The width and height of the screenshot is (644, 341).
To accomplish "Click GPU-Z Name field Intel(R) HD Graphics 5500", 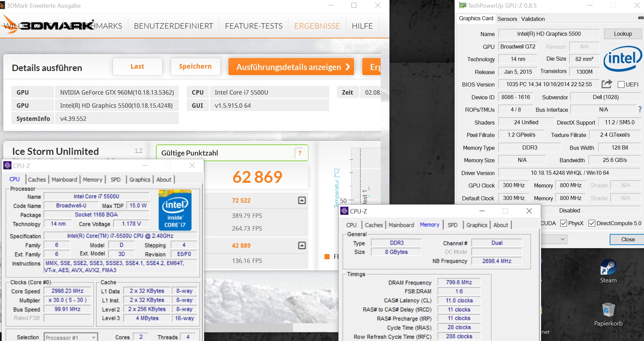I will click(549, 34).
